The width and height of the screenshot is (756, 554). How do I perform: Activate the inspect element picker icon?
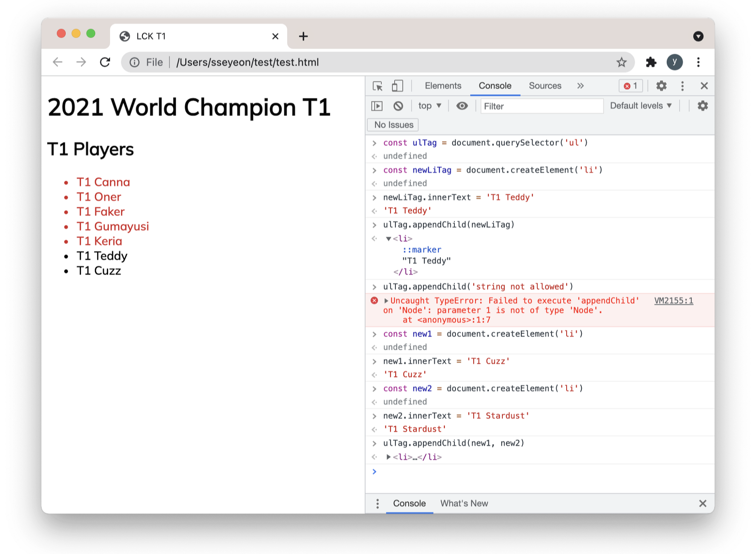(x=377, y=86)
